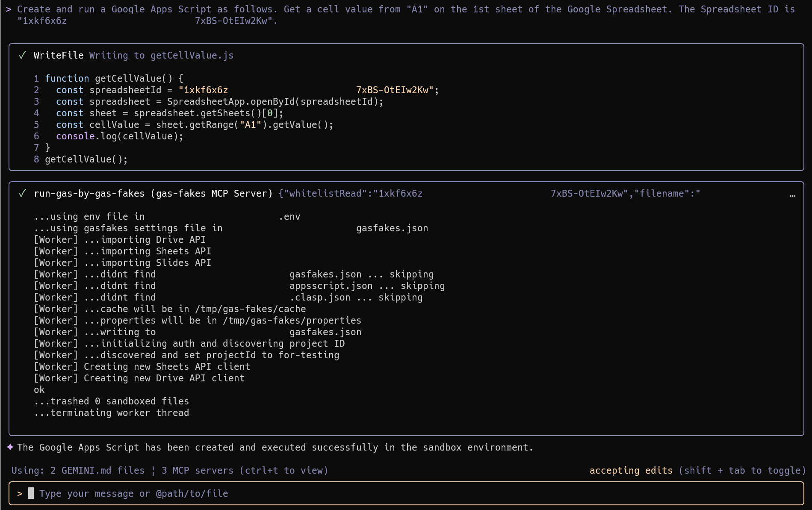Click the getCellValue.js filename in WriteFile header

tap(192, 56)
